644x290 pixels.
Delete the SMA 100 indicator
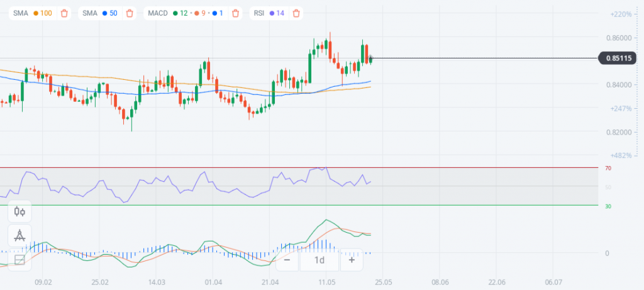(x=64, y=13)
